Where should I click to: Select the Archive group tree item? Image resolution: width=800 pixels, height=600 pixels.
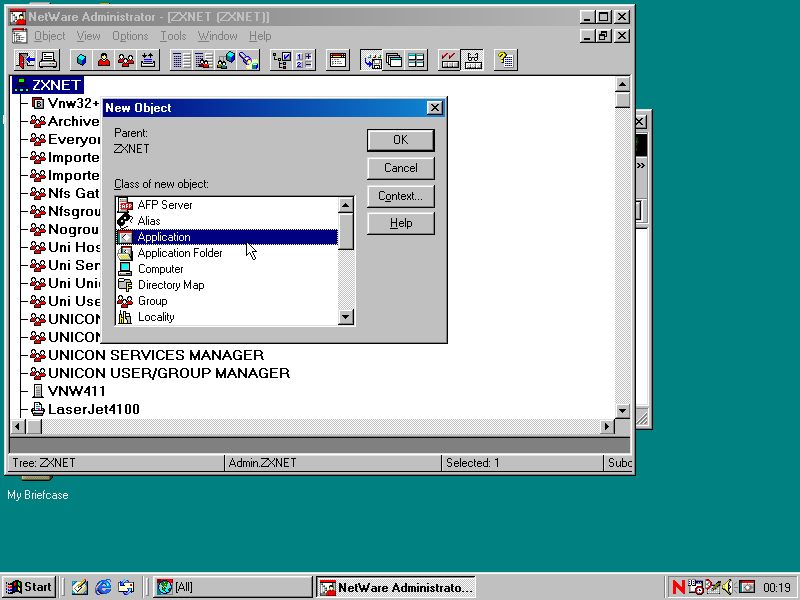65,121
